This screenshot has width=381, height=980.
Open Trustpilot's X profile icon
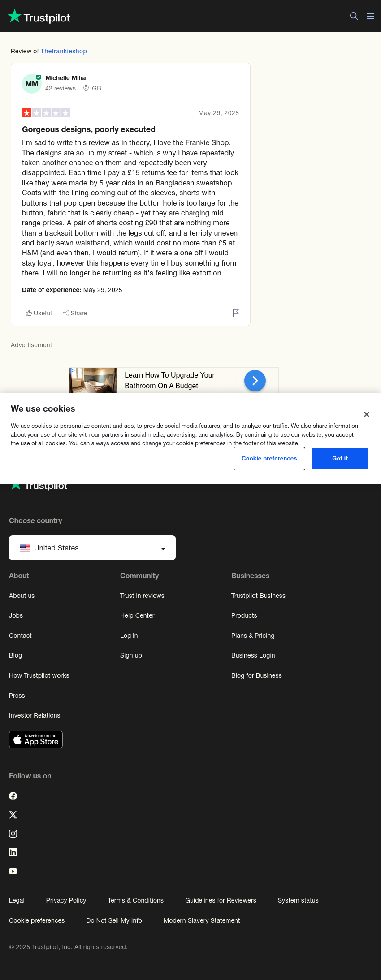pyautogui.click(x=13, y=815)
